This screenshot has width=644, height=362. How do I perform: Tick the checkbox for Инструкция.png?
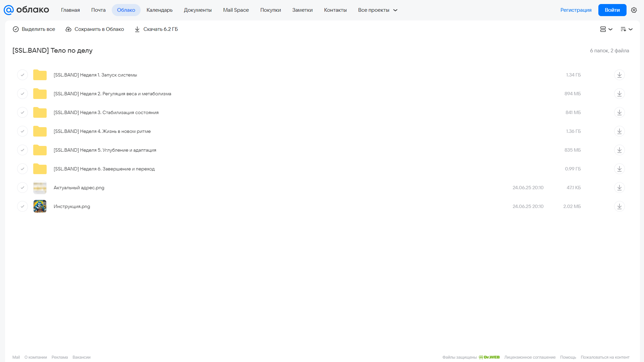point(22,206)
